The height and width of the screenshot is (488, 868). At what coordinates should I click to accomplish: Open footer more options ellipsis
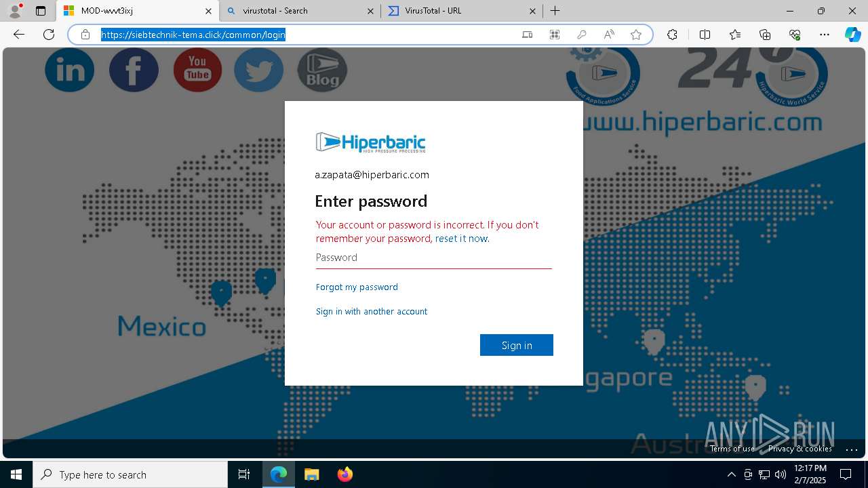tap(852, 449)
